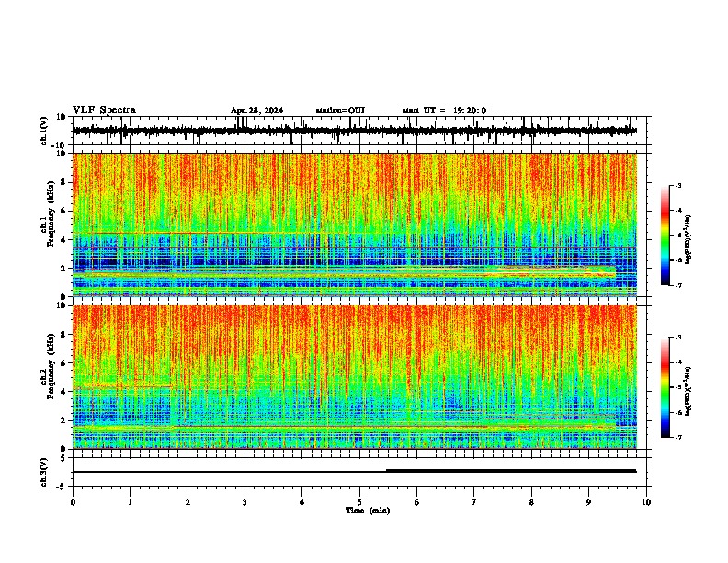Click the "4" kHz tick on ch.1 spectrogram
The height and width of the screenshot is (563, 728).
point(63,240)
